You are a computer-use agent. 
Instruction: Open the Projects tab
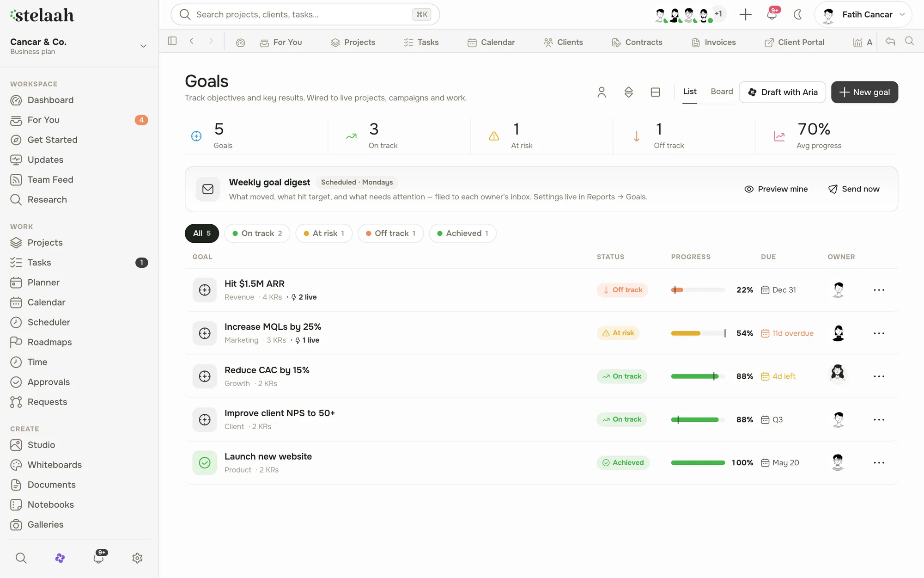tap(353, 42)
